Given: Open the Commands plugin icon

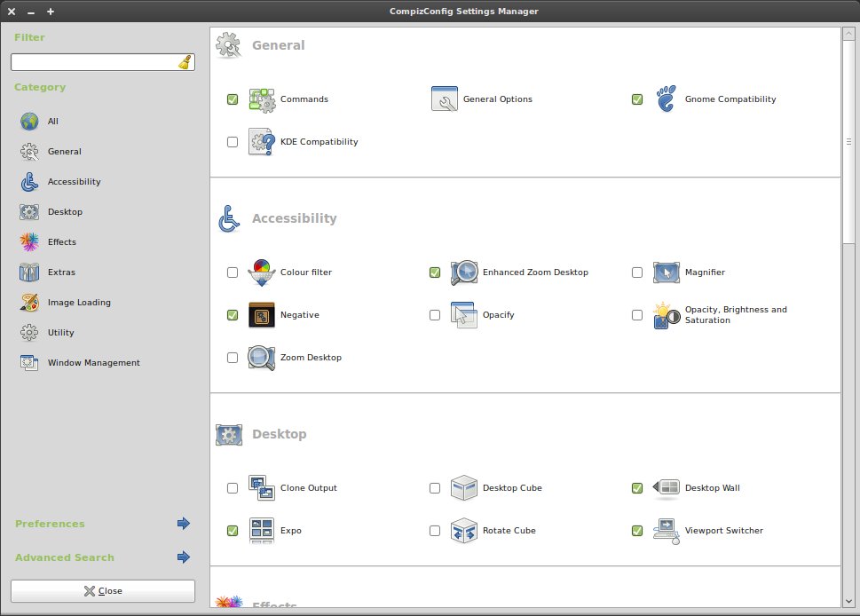Looking at the screenshot, I should [262, 99].
